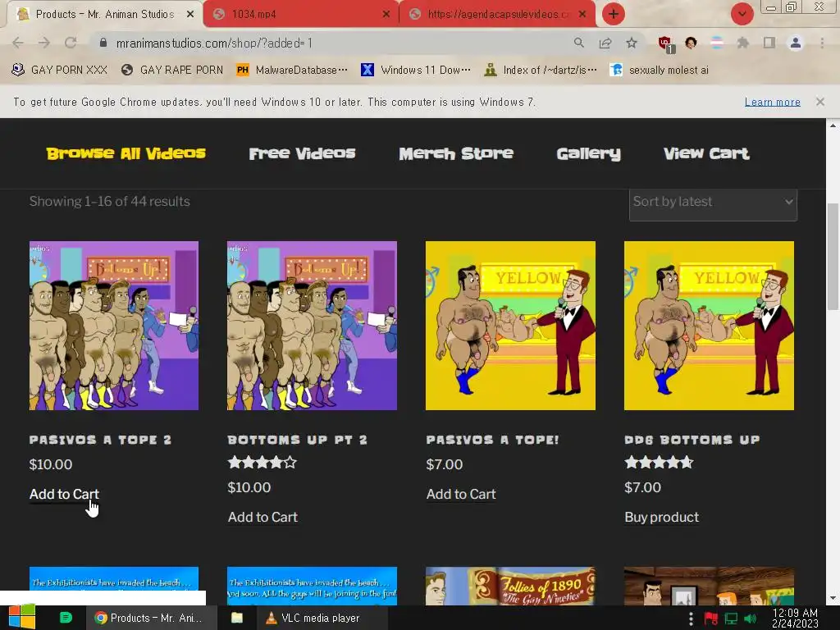Open the Chrome Products taskbar button
The height and width of the screenshot is (630, 840).
[x=152, y=618]
